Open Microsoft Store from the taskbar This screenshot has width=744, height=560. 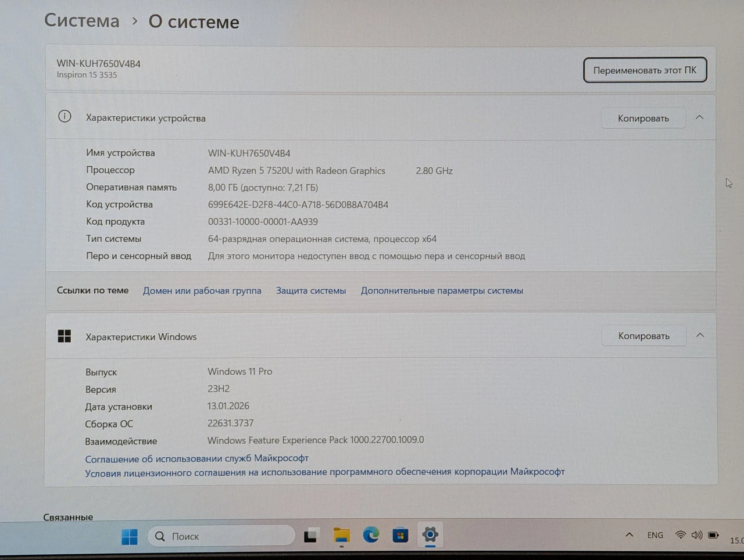click(400, 535)
